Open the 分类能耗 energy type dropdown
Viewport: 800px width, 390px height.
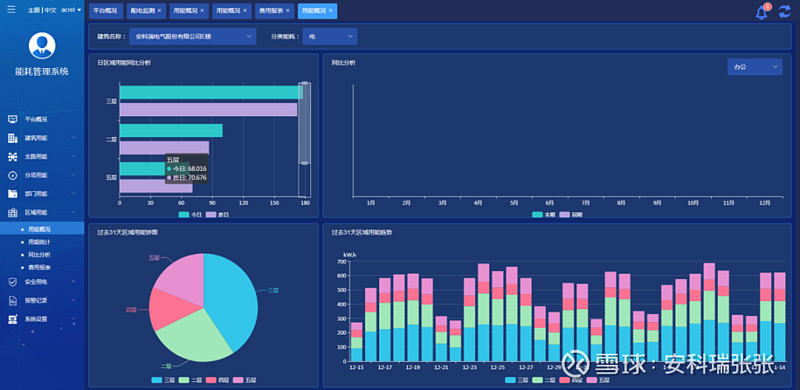coord(330,36)
